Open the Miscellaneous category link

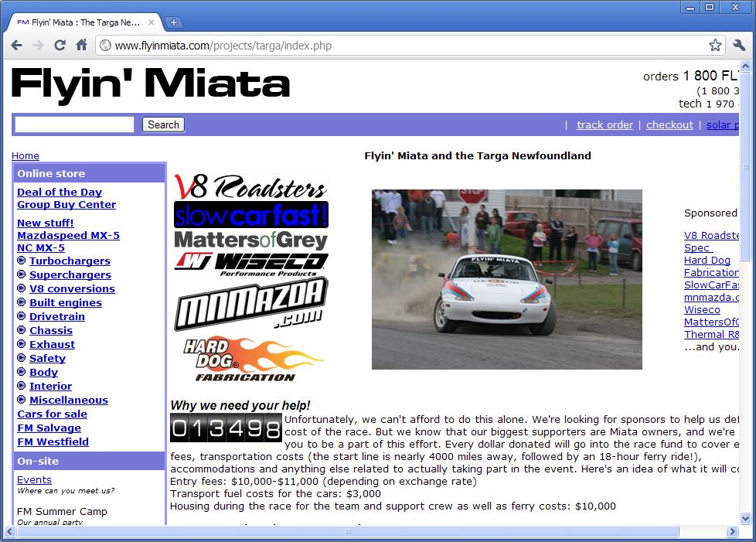point(69,401)
